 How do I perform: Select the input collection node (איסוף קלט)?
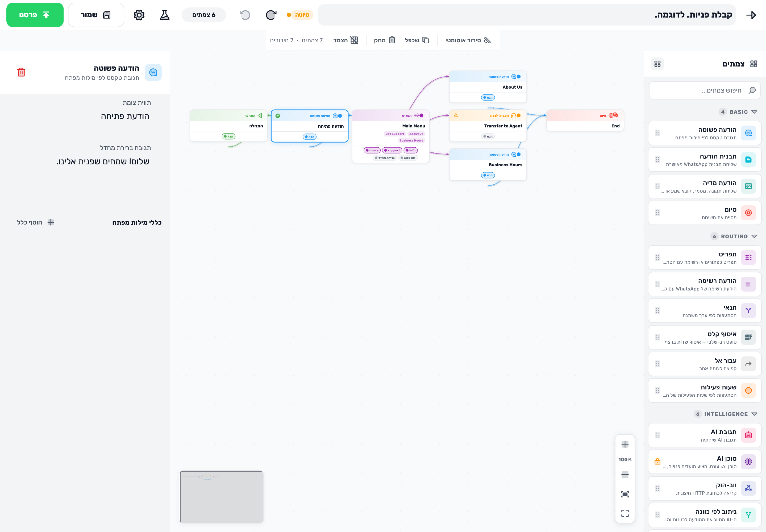click(x=704, y=337)
